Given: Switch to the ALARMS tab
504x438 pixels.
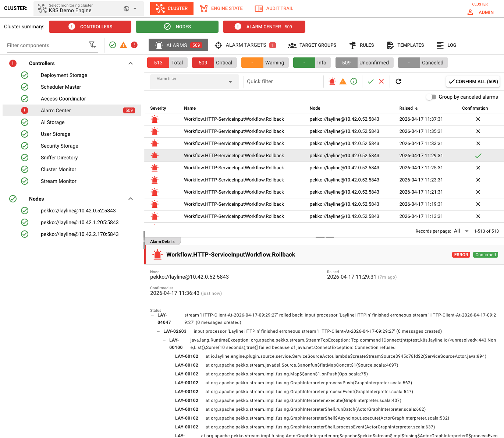Looking at the screenshot, I should (x=178, y=45).
